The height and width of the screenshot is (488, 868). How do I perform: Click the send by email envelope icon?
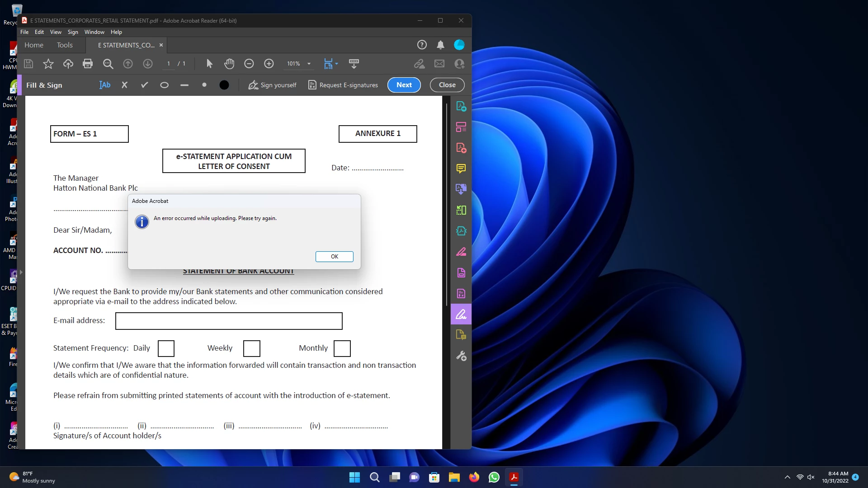(x=439, y=64)
